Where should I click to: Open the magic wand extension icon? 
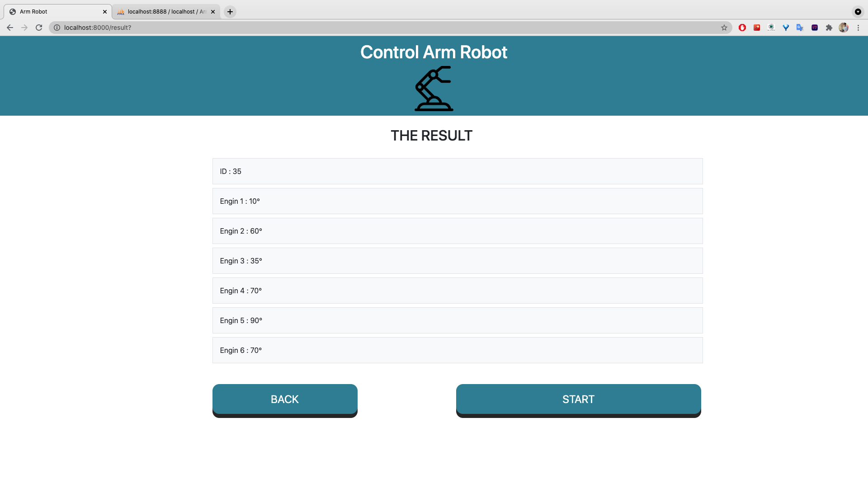pyautogui.click(x=756, y=28)
